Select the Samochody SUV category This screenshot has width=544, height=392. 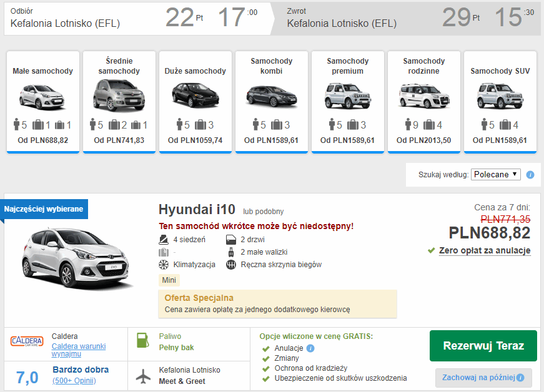click(500, 101)
